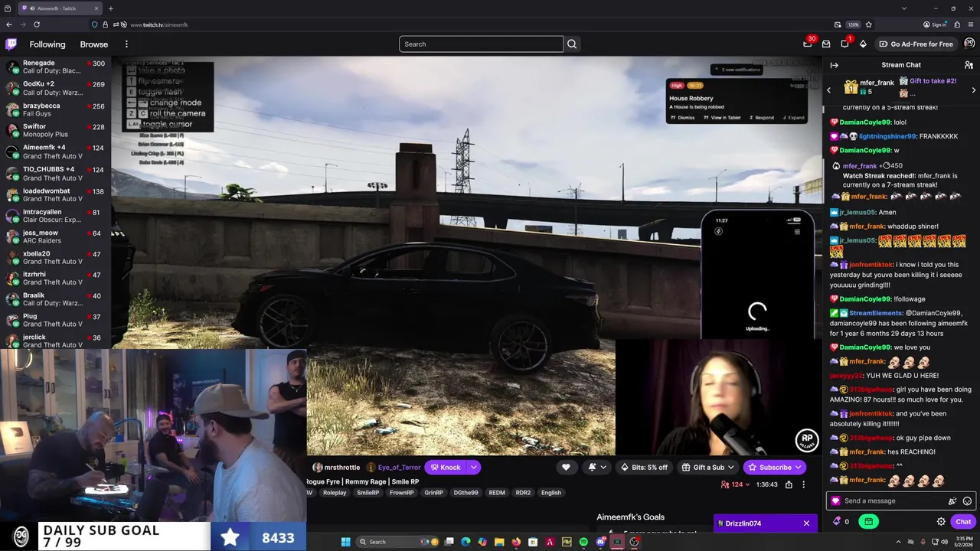Screen dimensions: 980x551
Task: Click the search magnifier button
Action: pyautogui.click(x=572, y=44)
